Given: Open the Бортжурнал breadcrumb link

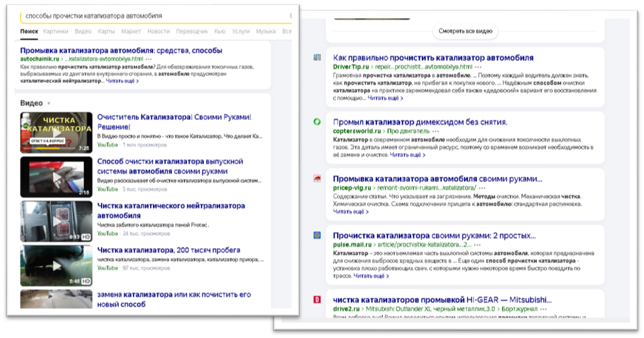Looking at the screenshot, I should click(519, 309).
